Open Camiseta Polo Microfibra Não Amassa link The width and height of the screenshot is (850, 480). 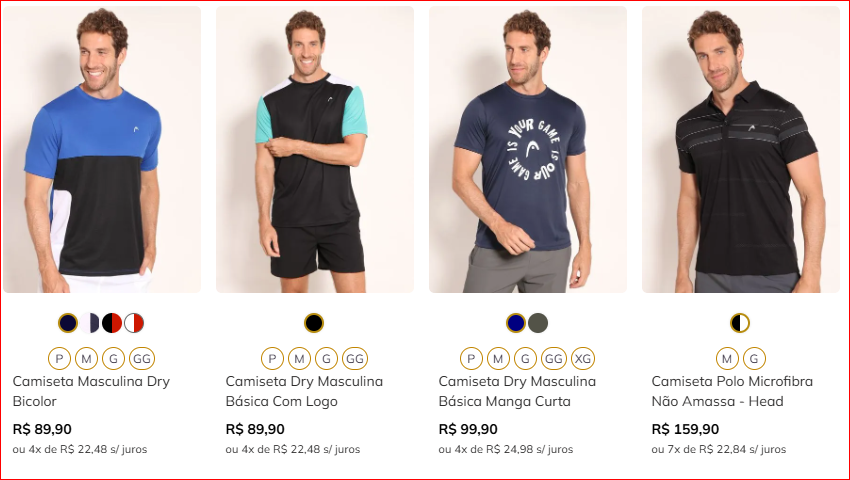click(x=732, y=391)
